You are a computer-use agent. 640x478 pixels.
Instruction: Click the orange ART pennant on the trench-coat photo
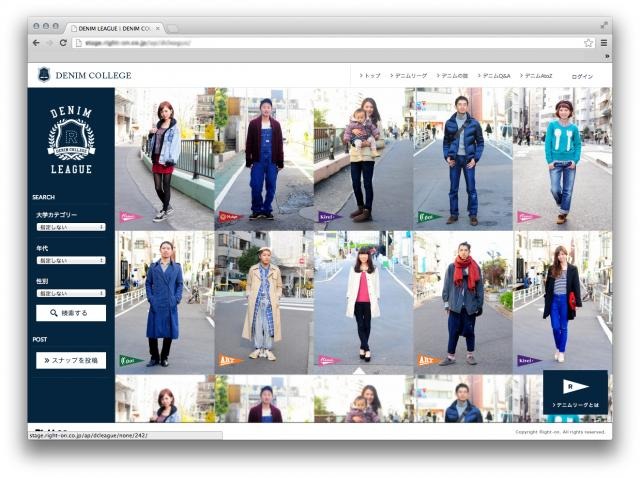pos(230,360)
